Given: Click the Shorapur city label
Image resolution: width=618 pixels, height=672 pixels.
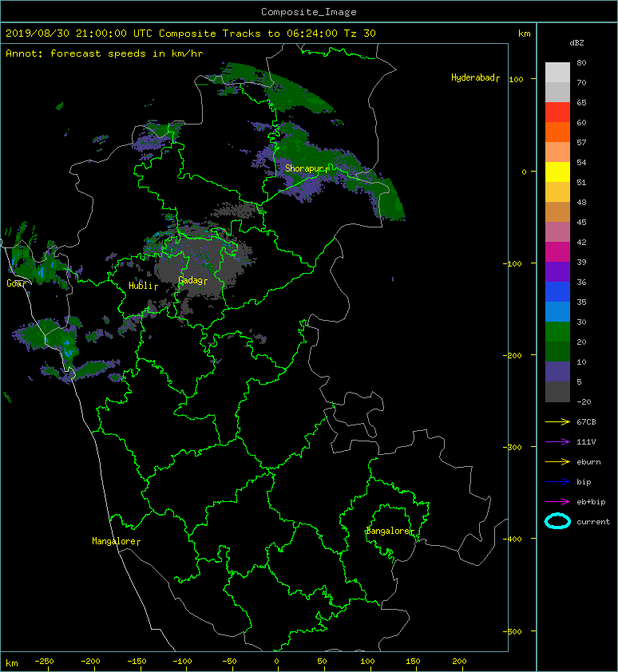Looking at the screenshot, I should coord(307,169).
